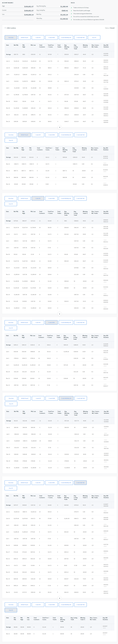Click the checkmark beside the $3,000 Daily Loss Limit rule

click(71, 17)
